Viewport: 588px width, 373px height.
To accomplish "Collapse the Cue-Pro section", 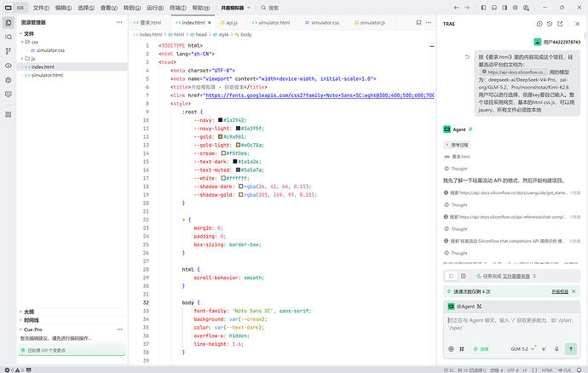I will point(20,330).
